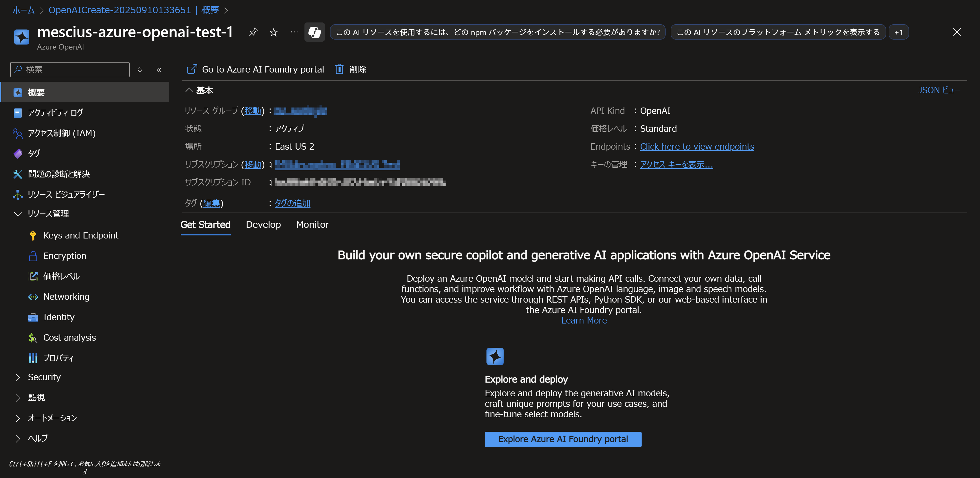Viewport: 980px width, 478px height.
Task: Click the East US 2 location value
Action: pyautogui.click(x=295, y=147)
